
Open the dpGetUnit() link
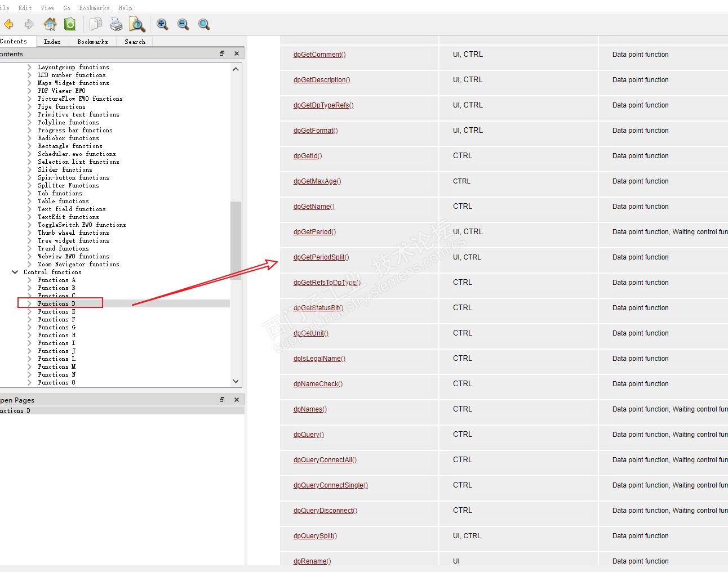[311, 333]
